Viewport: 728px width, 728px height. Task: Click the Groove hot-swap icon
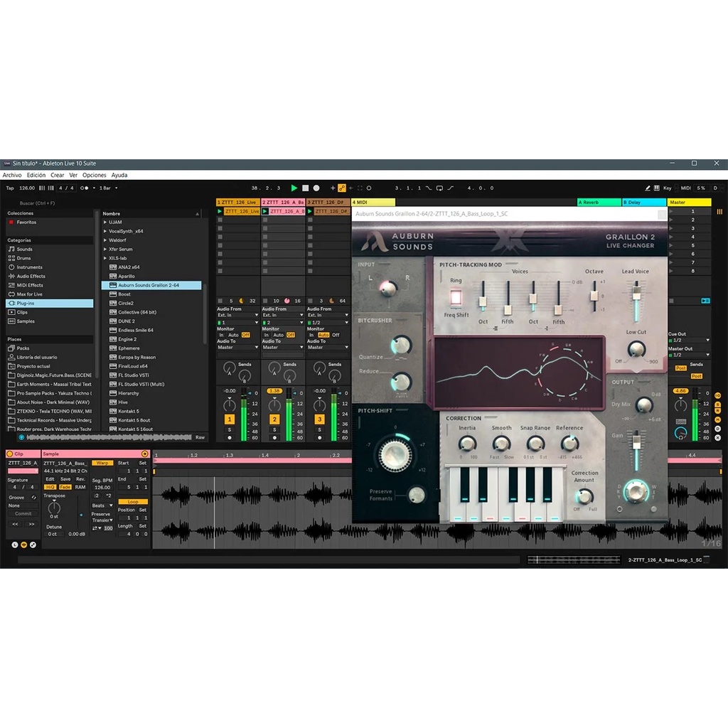click(x=33, y=497)
